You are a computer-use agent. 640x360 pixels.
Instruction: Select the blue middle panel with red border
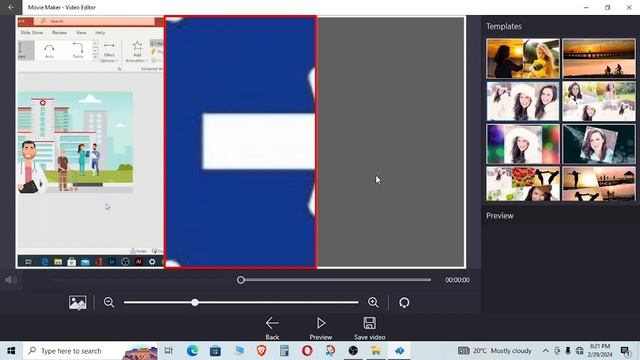point(240,142)
